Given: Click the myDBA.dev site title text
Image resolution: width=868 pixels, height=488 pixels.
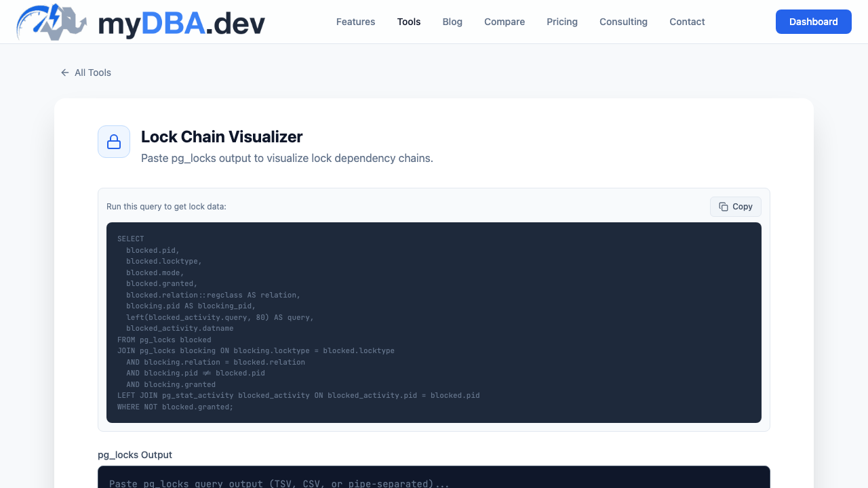Looking at the screenshot, I should 182,24.
